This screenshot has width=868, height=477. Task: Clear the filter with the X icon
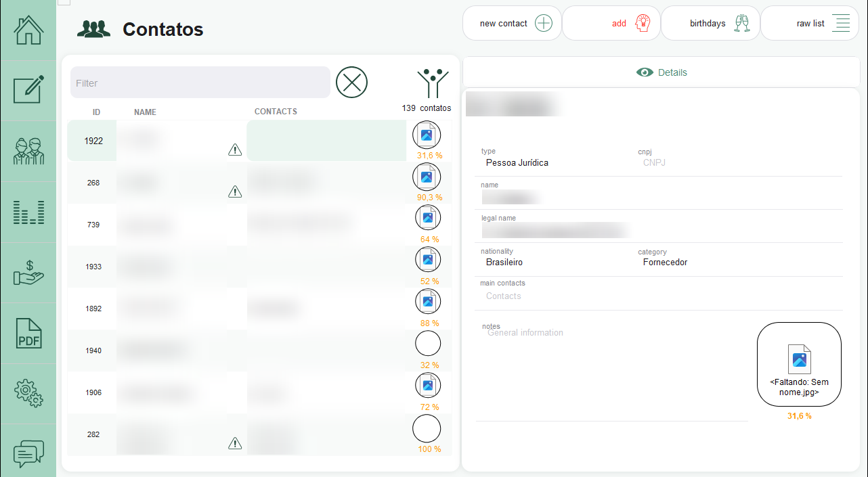click(351, 83)
